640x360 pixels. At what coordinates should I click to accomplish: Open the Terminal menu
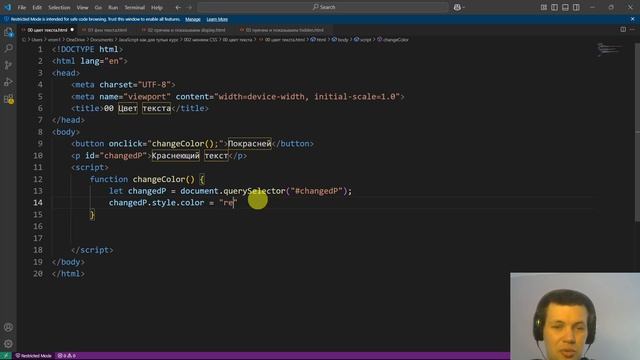[135, 7]
